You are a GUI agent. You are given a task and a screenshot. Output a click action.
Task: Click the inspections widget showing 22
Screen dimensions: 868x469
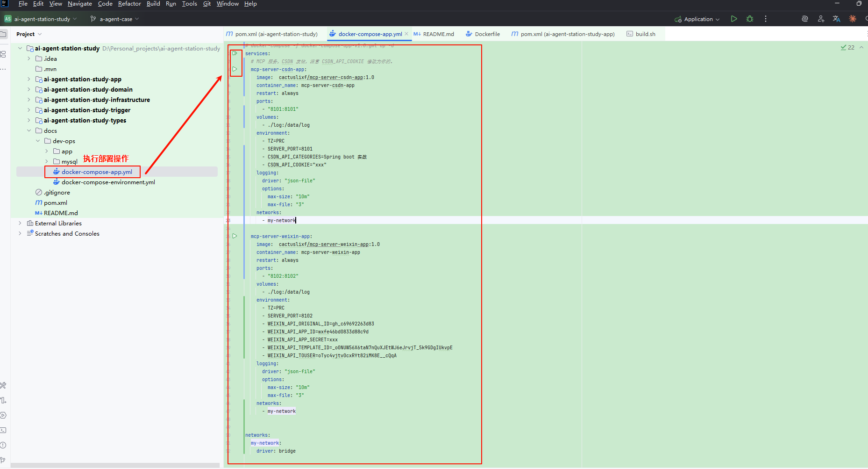point(847,48)
